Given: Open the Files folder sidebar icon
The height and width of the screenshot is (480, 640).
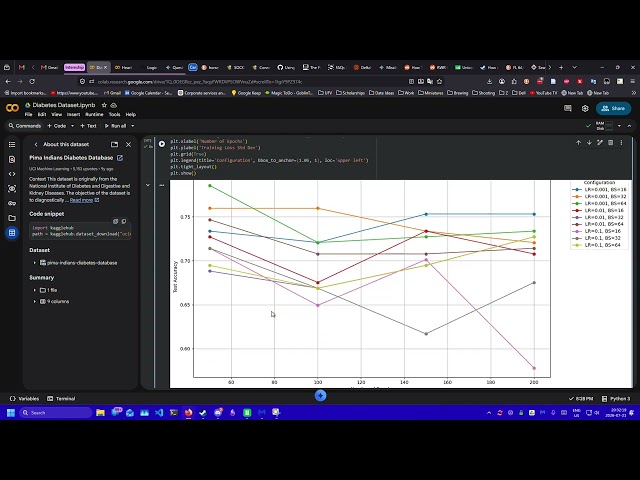Looking at the screenshot, I should [12, 218].
